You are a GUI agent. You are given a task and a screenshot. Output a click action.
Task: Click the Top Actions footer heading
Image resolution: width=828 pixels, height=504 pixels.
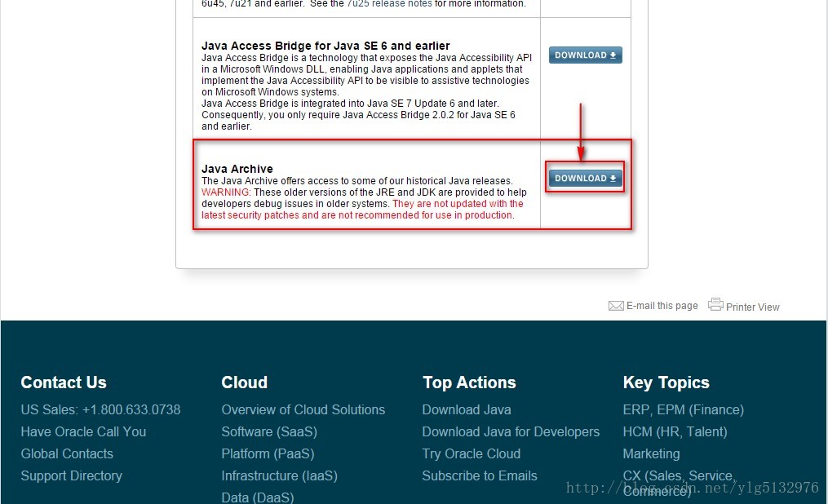coord(469,382)
